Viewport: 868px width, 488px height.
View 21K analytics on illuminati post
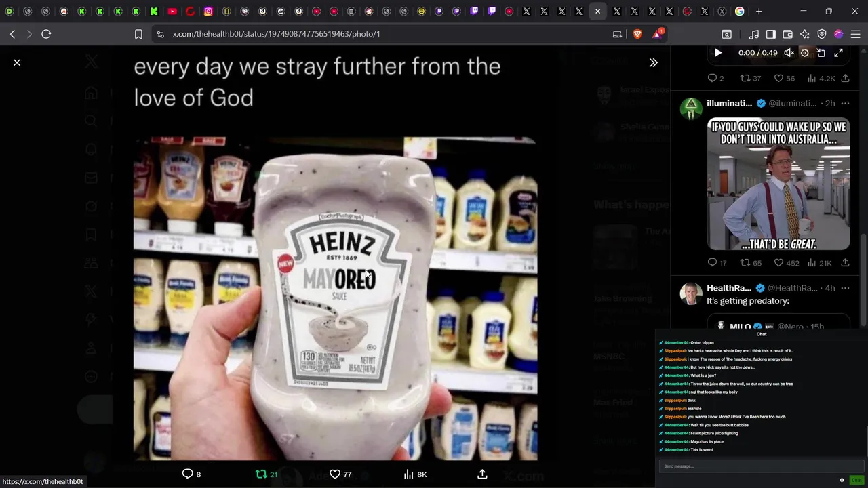(819, 262)
